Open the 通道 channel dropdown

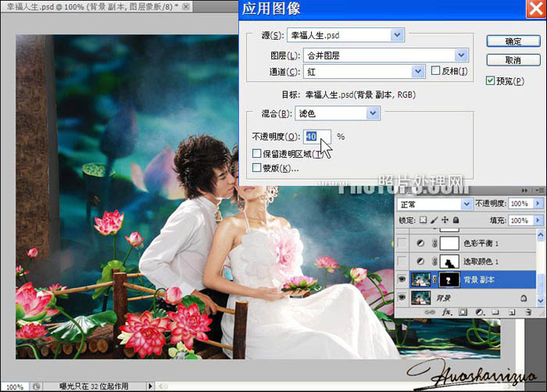[x=417, y=72]
